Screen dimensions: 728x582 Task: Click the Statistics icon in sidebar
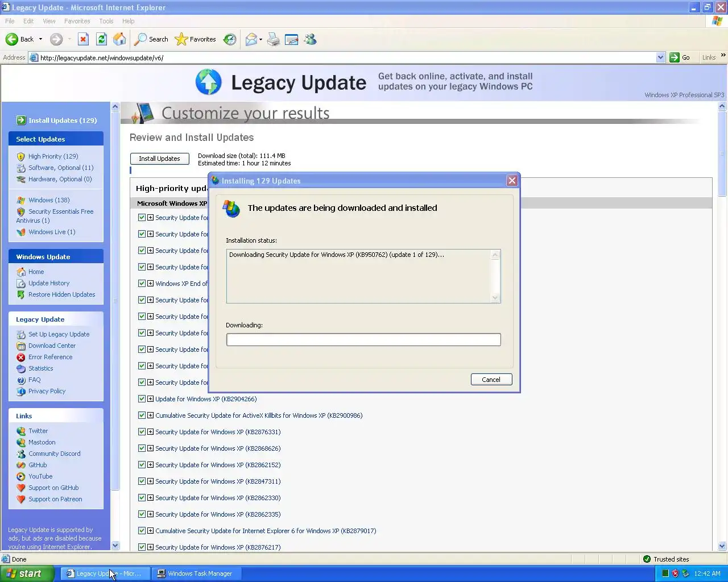[x=21, y=368]
